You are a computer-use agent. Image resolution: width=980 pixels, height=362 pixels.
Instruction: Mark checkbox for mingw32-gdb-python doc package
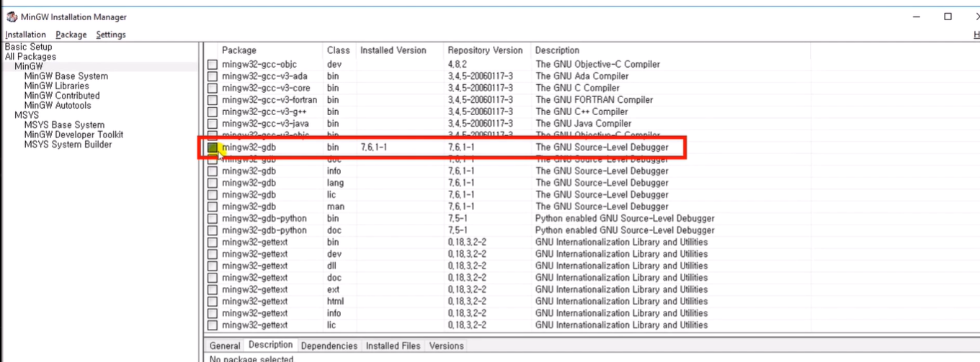pos(213,230)
